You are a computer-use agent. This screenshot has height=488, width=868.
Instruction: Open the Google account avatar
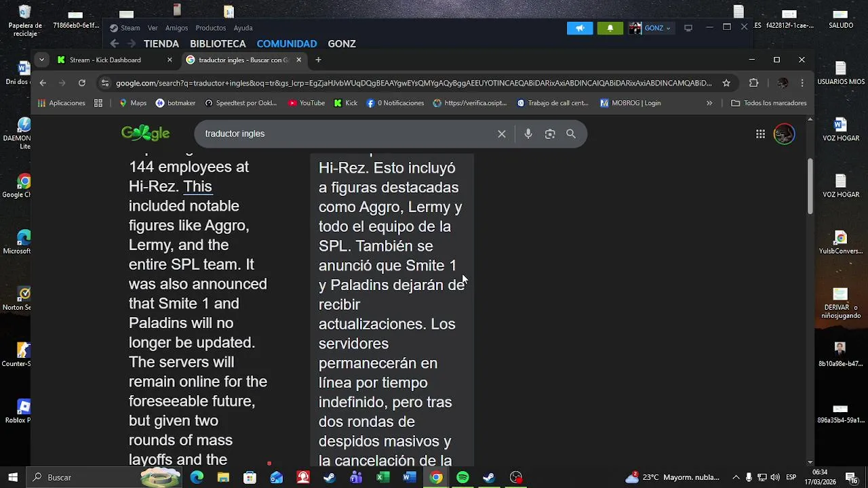pyautogui.click(x=784, y=134)
